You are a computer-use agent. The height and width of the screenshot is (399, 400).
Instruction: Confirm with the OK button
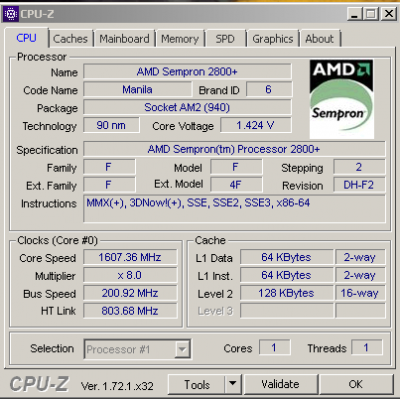coord(356,384)
